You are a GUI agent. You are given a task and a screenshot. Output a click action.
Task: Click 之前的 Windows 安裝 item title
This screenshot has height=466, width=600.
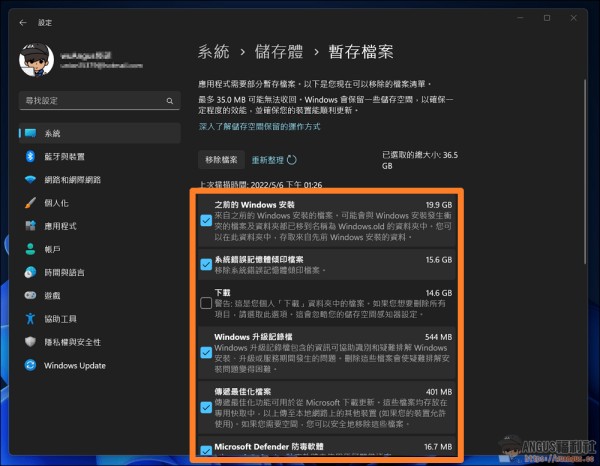click(x=254, y=205)
